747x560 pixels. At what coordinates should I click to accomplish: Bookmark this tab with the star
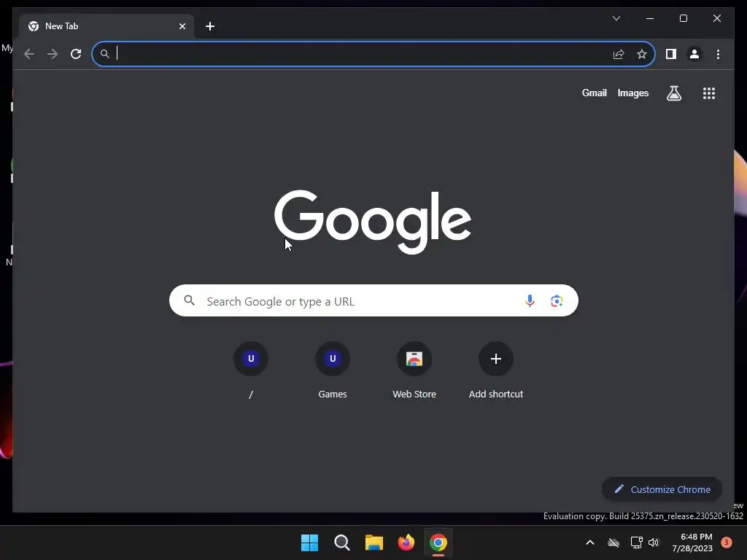pos(642,54)
